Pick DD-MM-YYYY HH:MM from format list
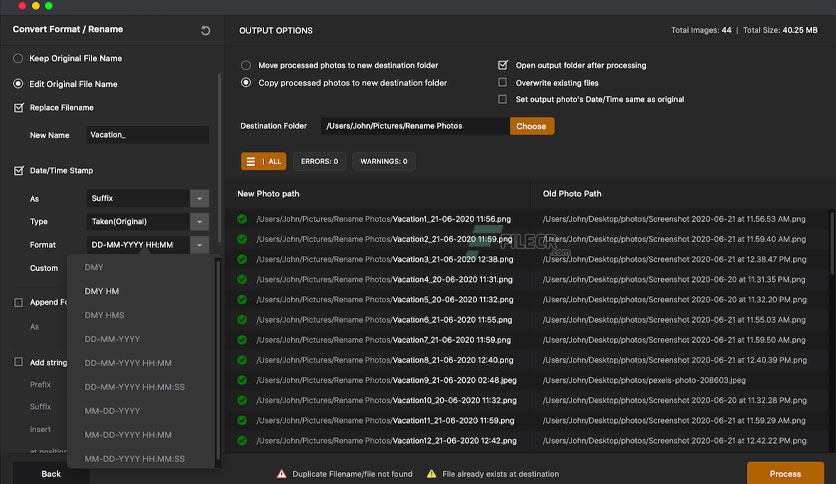 [128, 363]
